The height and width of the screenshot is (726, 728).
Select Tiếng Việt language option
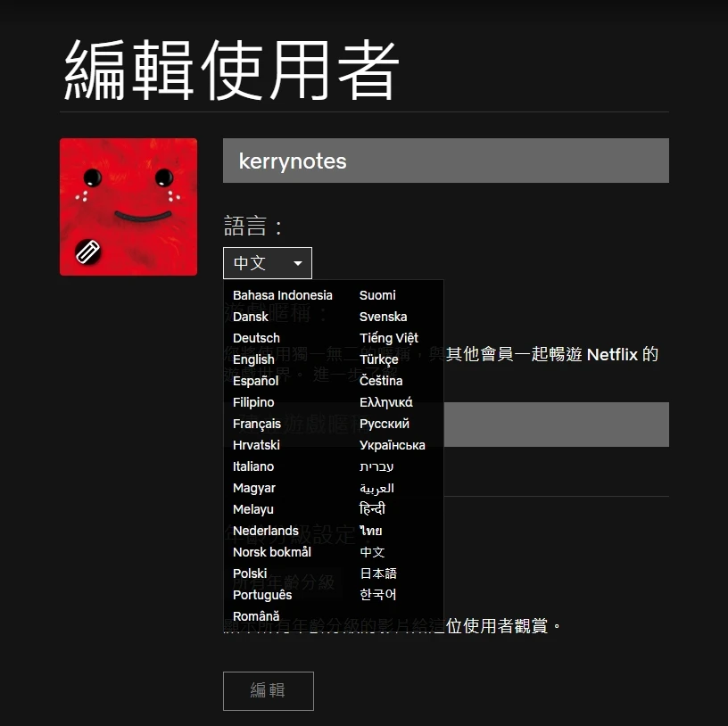coord(389,338)
